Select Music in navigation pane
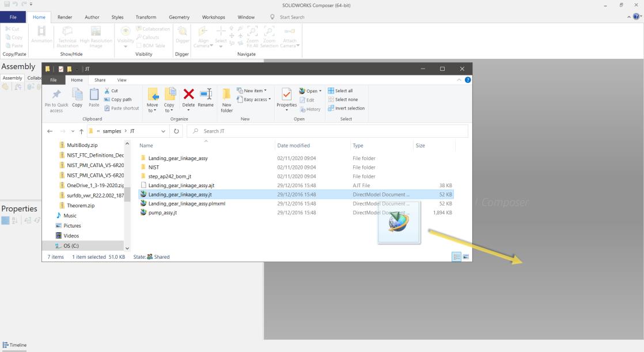 70,215
